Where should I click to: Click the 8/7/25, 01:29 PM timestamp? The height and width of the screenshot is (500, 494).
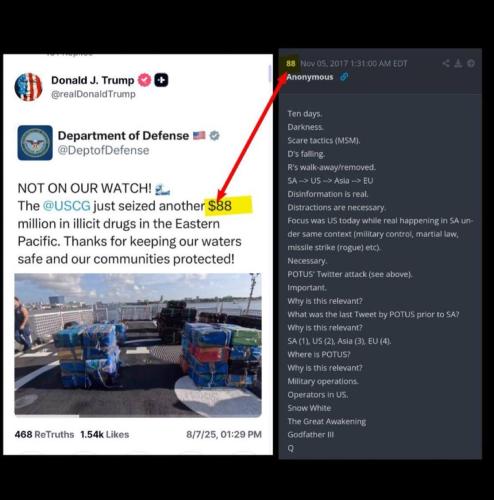[x=224, y=434]
